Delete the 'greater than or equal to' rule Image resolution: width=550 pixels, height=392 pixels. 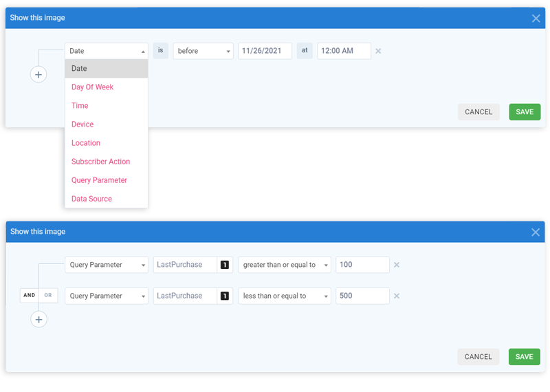[x=397, y=265]
